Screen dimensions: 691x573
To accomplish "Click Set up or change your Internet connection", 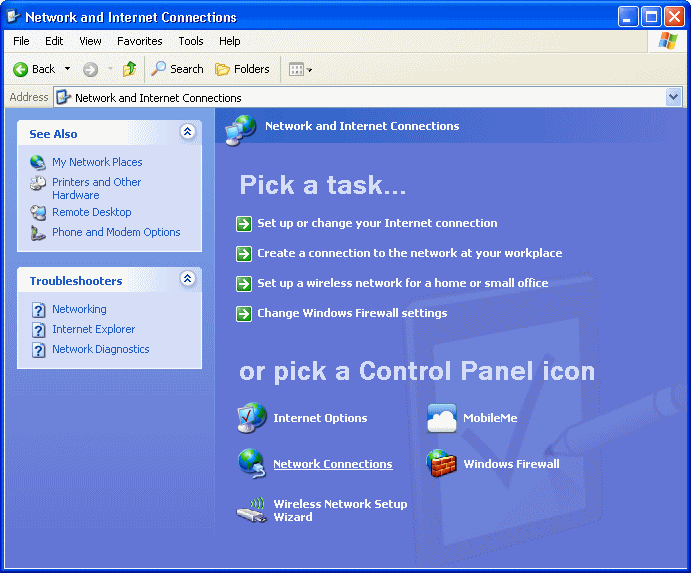I will 376,223.
